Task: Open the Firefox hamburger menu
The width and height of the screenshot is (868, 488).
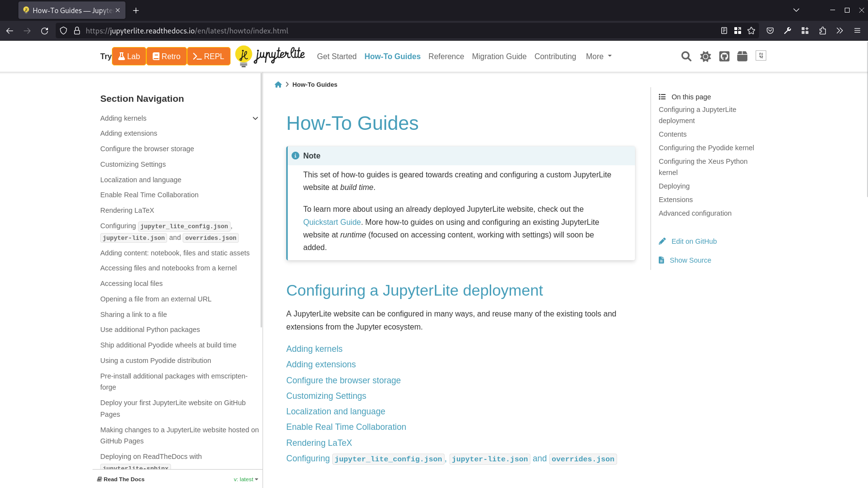Action: point(857,31)
